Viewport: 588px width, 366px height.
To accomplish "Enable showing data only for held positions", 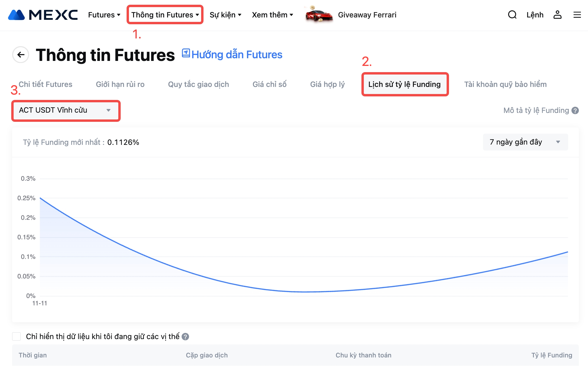I will coord(17,336).
